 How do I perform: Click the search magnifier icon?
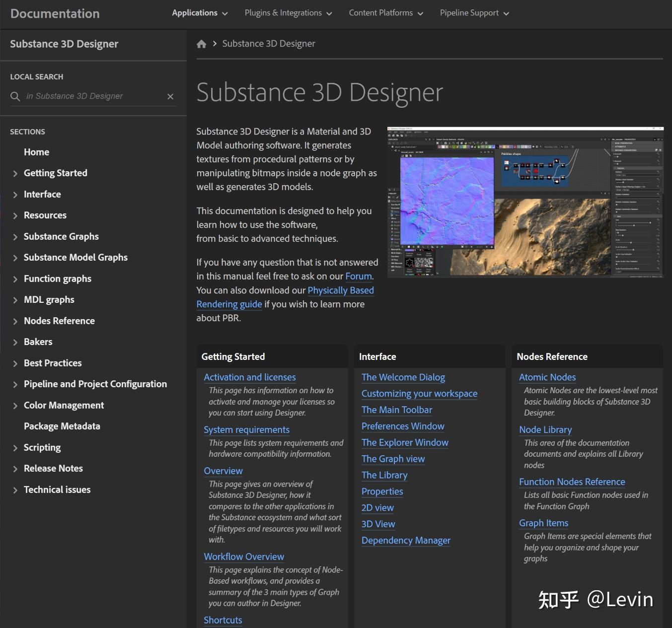click(15, 96)
